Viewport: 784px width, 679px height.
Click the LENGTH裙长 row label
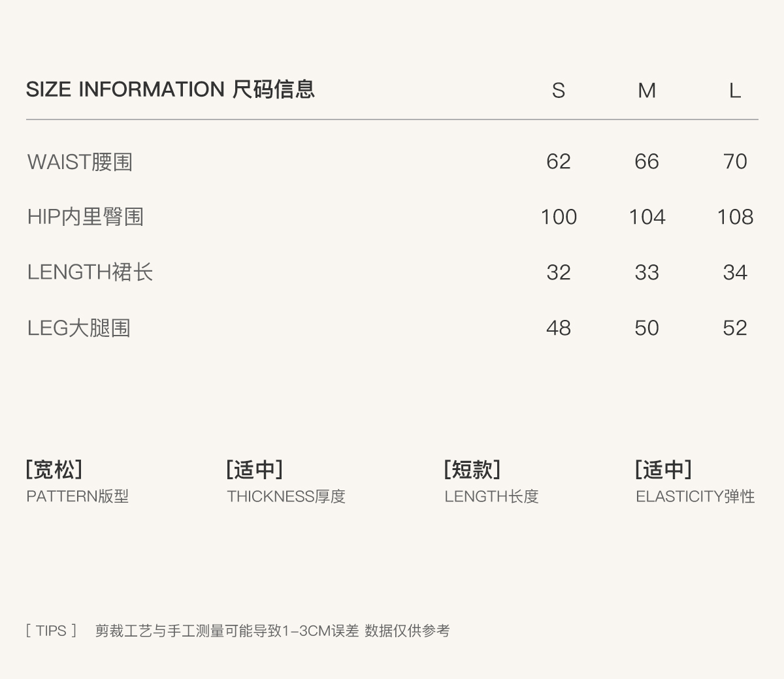pos(90,272)
